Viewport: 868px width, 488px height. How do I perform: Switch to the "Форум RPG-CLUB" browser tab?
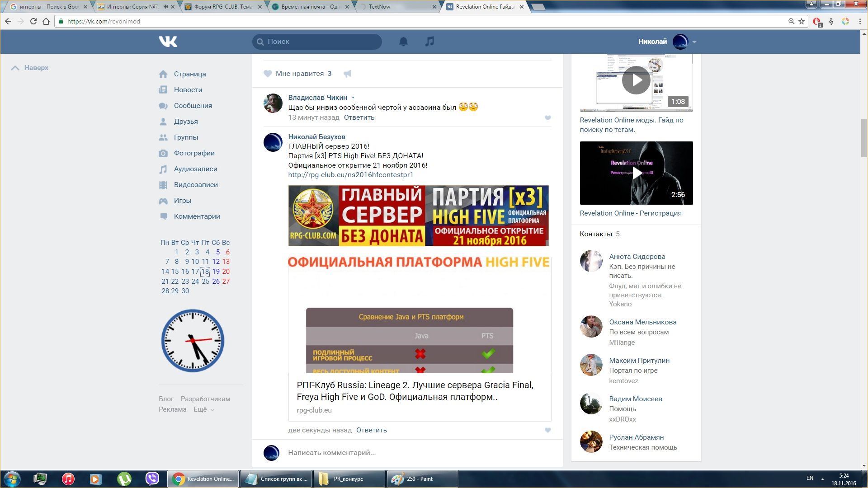tap(223, 7)
